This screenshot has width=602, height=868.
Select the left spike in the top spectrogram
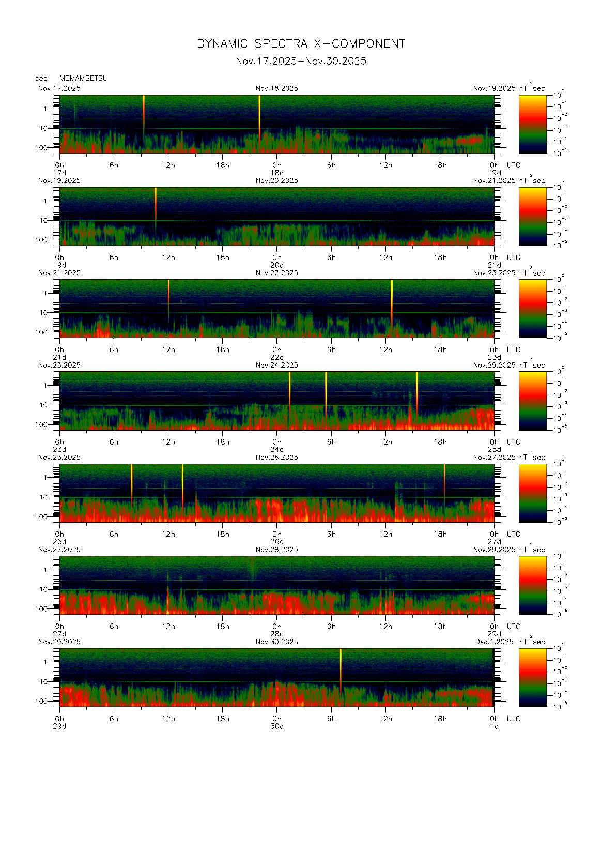click(x=144, y=114)
